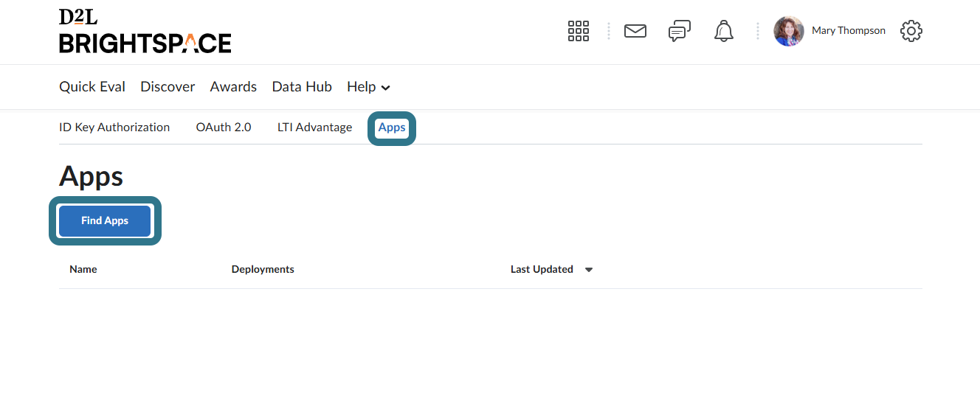Image resolution: width=980 pixels, height=404 pixels.
Task: Go to D2L Brightspace home logo
Action: (145, 31)
